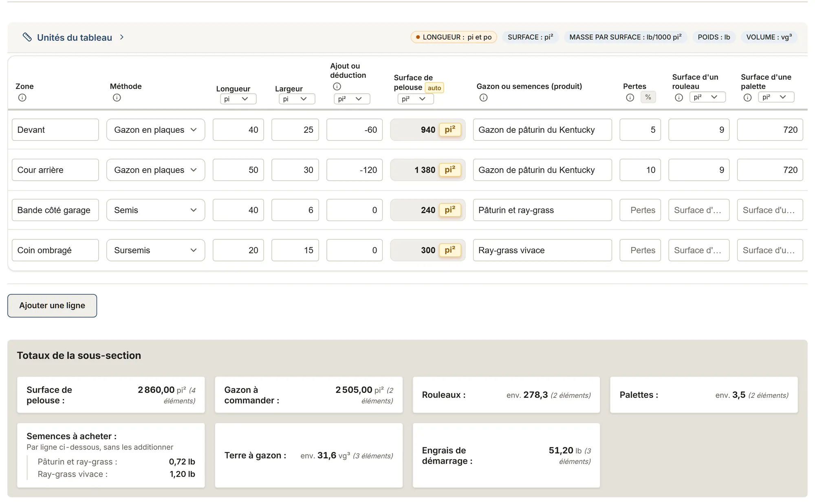Open Ajout ou déduction unit dropdown

pyautogui.click(x=352, y=99)
